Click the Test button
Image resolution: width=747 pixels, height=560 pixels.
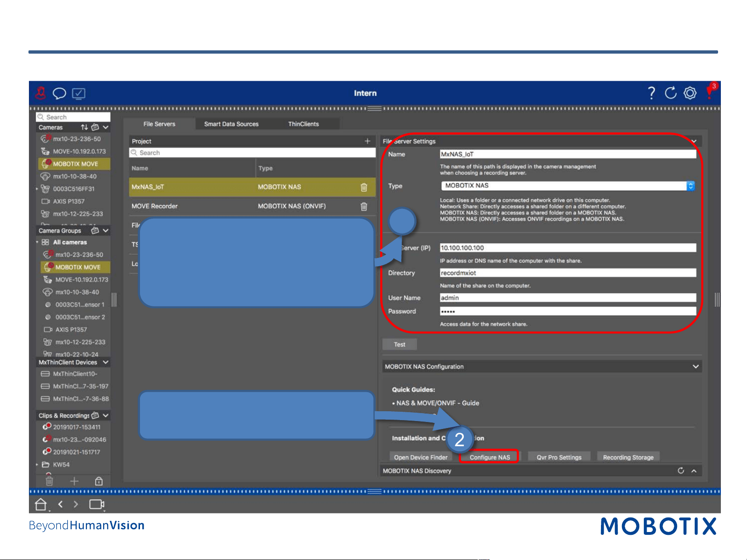399,345
